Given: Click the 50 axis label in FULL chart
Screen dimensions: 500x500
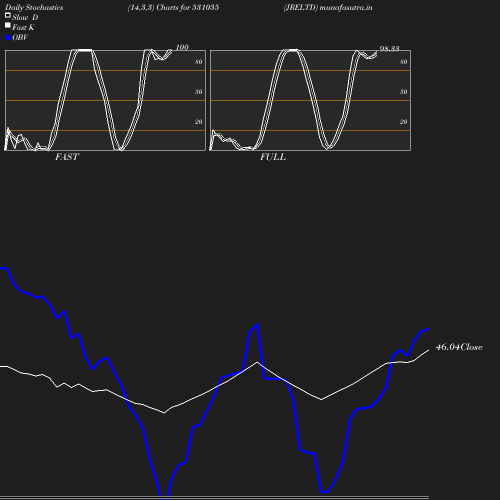Looking at the screenshot, I should 404,92.
